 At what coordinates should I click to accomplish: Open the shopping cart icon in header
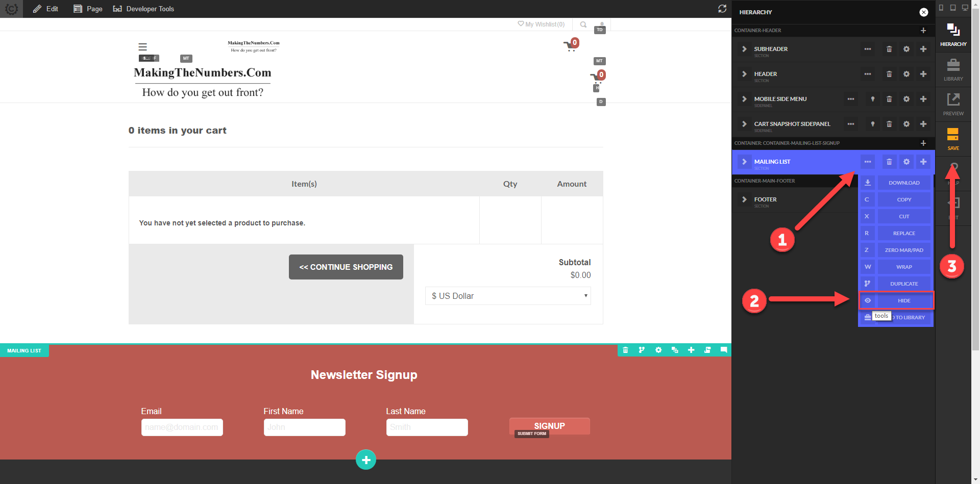tap(571, 45)
